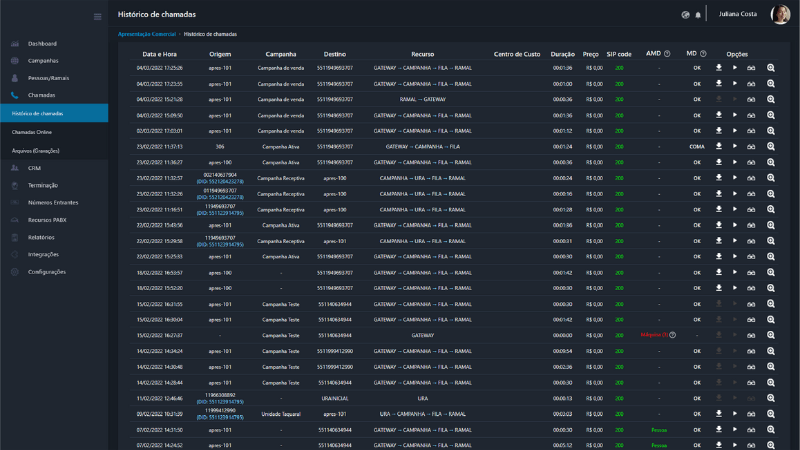
Task: Click magnifier details icon on first row
Action: click(771, 68)
